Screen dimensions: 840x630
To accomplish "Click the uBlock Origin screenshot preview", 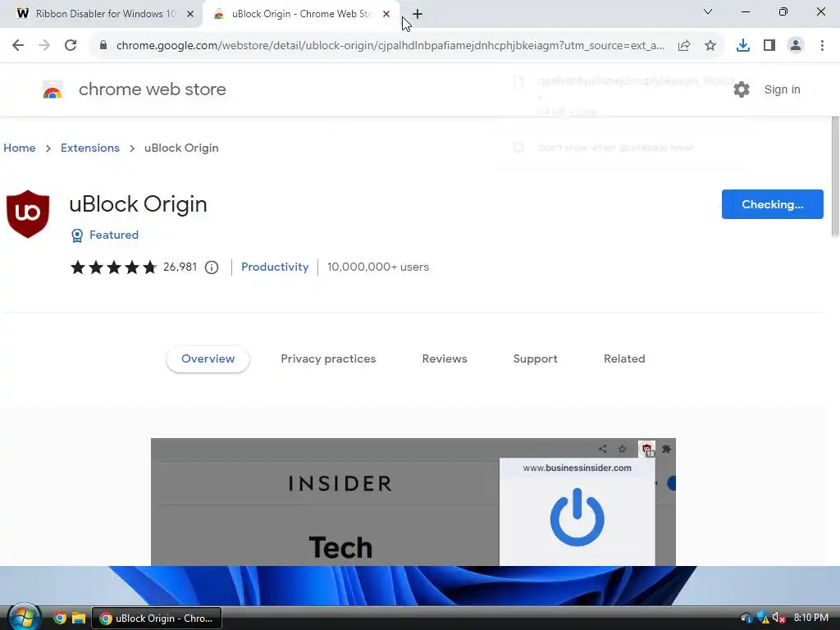I will (x=413, y=502).
